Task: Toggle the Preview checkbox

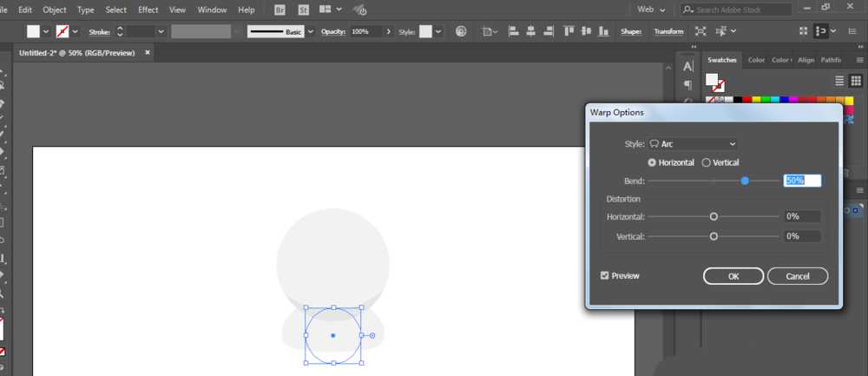Action: pos(604,275)
